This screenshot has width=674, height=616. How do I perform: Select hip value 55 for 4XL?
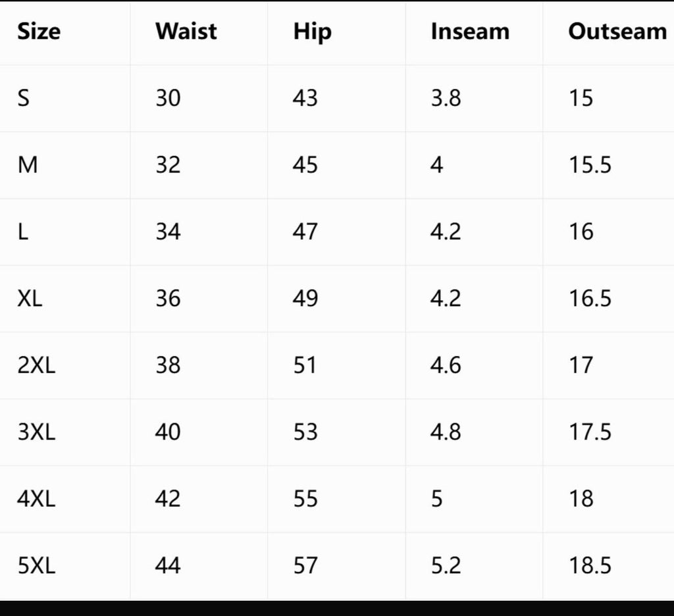point(305,499)
